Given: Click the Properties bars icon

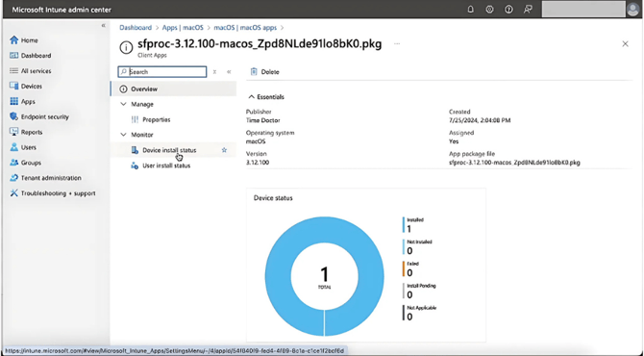Looking at the screenshot, I should pos(135,119).
